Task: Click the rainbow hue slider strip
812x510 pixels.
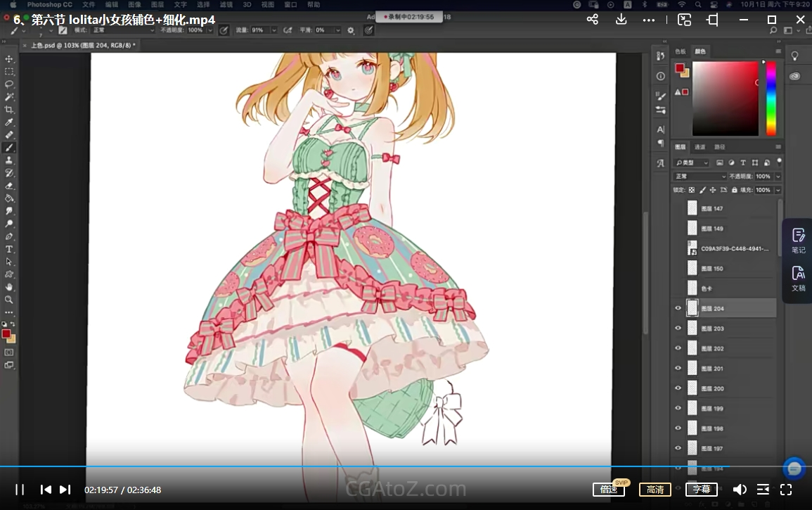Action: (x=771, y=98)
